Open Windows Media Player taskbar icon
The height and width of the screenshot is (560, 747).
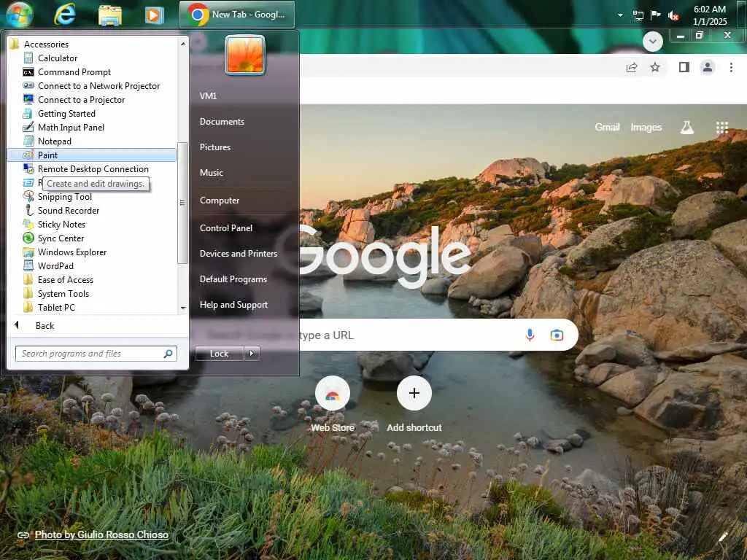155,15
